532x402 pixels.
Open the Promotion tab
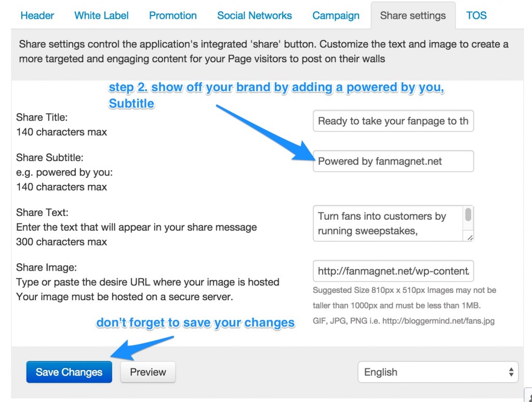pos(172,16)
